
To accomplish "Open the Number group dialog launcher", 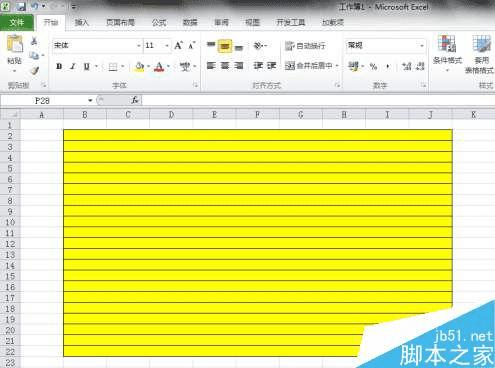I will 423,86.
